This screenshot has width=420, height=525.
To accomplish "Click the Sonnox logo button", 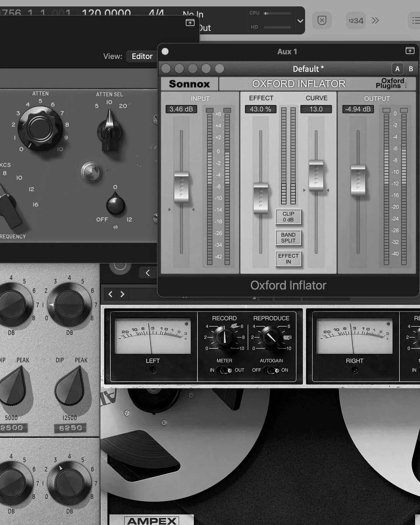I will 189,84.
